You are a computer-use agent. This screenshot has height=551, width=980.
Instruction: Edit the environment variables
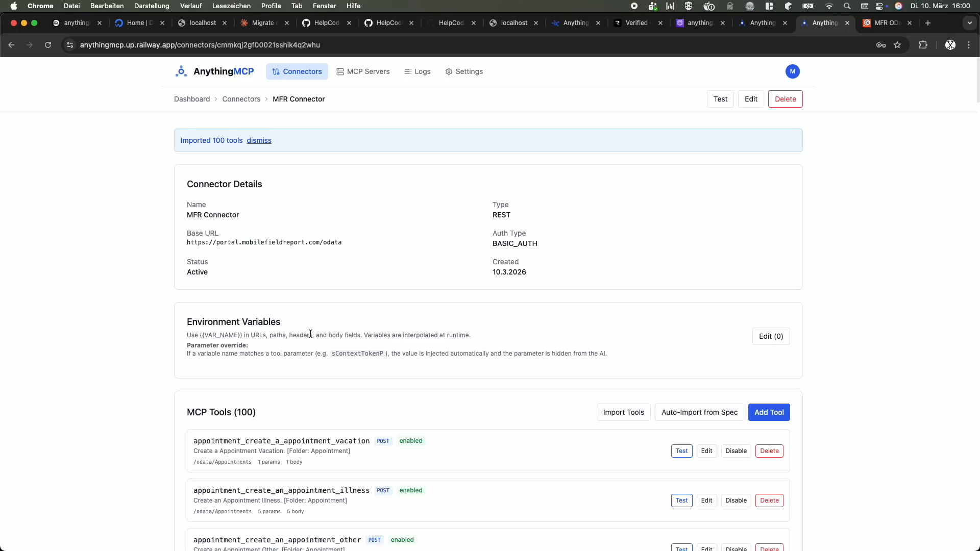(771, 336)
